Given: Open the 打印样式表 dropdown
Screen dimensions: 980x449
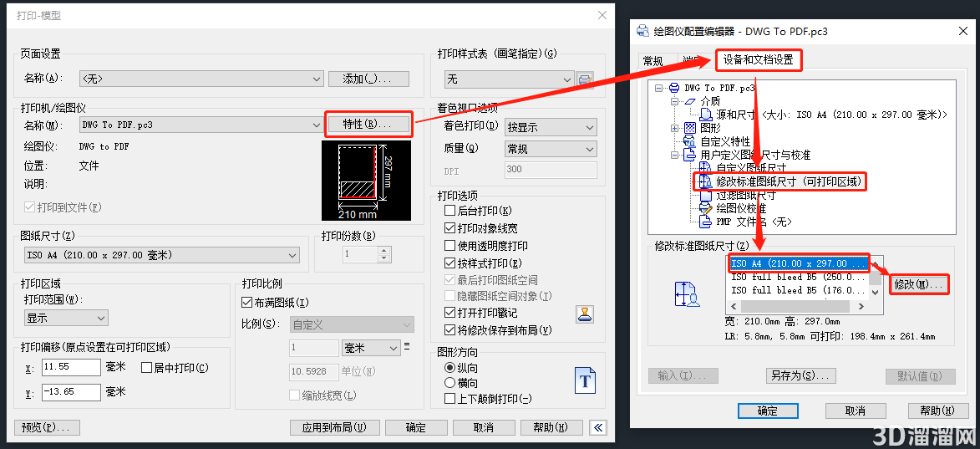Looking at the screenshot, I should tap(509, 79).
